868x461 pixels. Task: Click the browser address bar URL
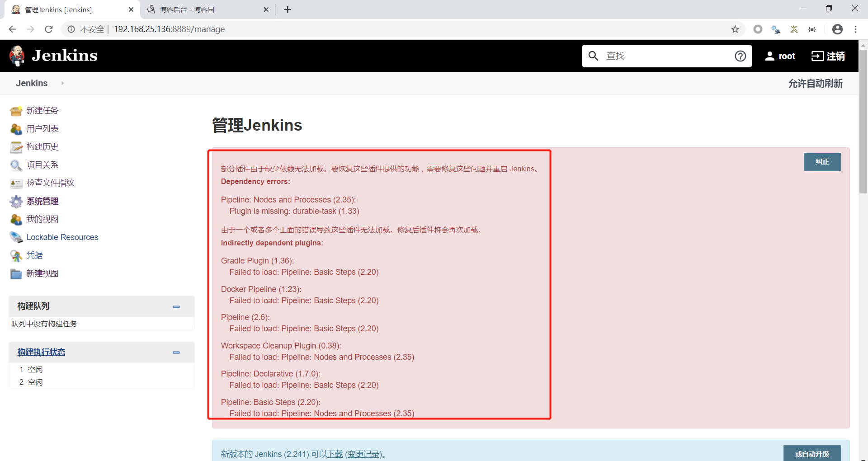169,29
